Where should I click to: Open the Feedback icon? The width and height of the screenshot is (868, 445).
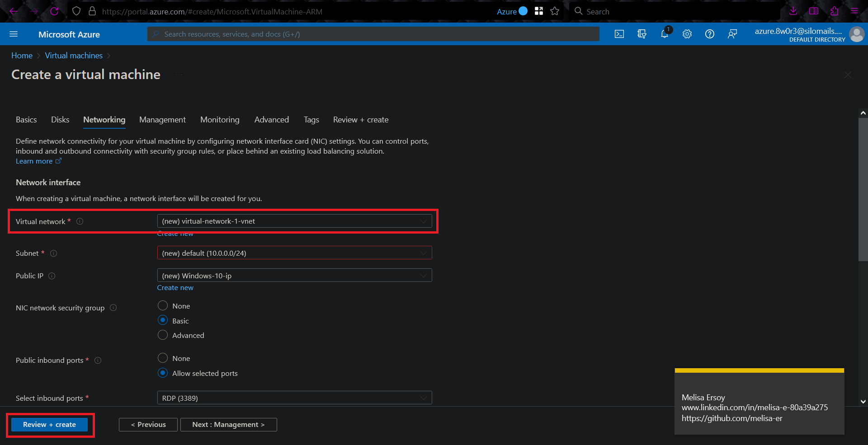click(x=732, y=34)
